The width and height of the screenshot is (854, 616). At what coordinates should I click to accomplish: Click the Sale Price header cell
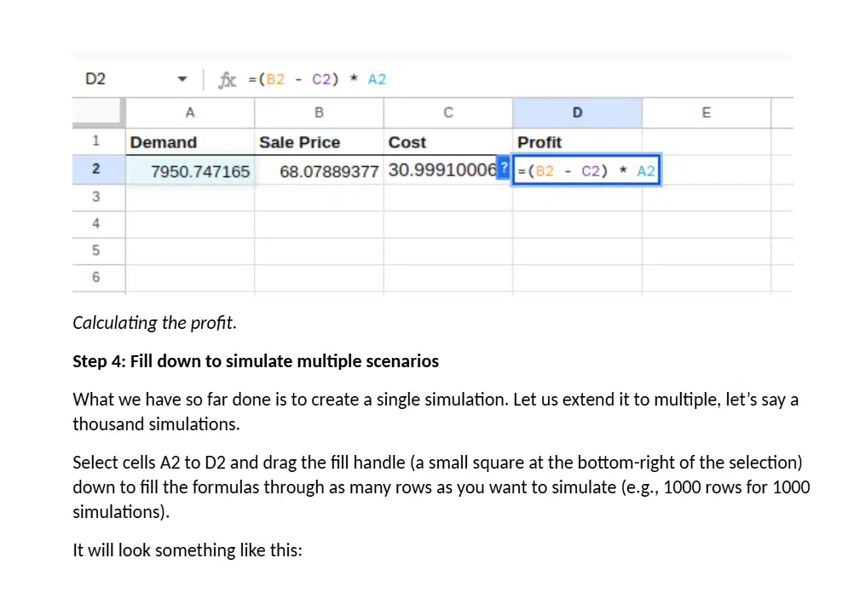(x=319, y=142)
